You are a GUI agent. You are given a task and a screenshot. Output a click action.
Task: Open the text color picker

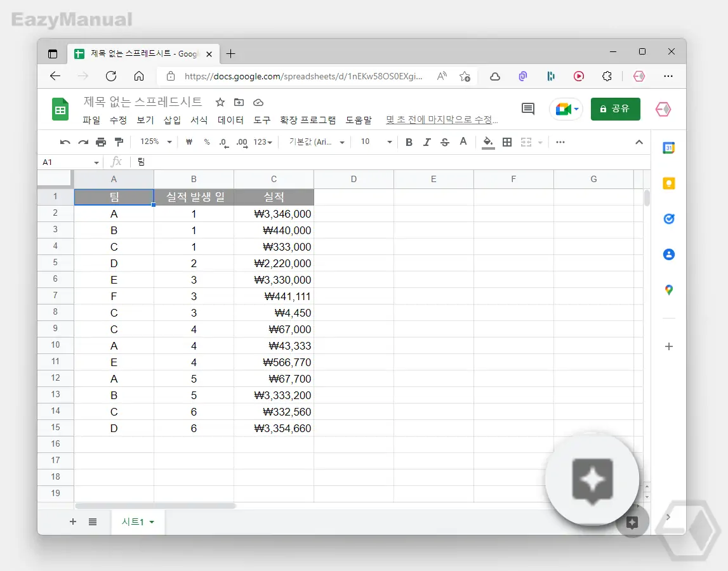pos(463,141)
